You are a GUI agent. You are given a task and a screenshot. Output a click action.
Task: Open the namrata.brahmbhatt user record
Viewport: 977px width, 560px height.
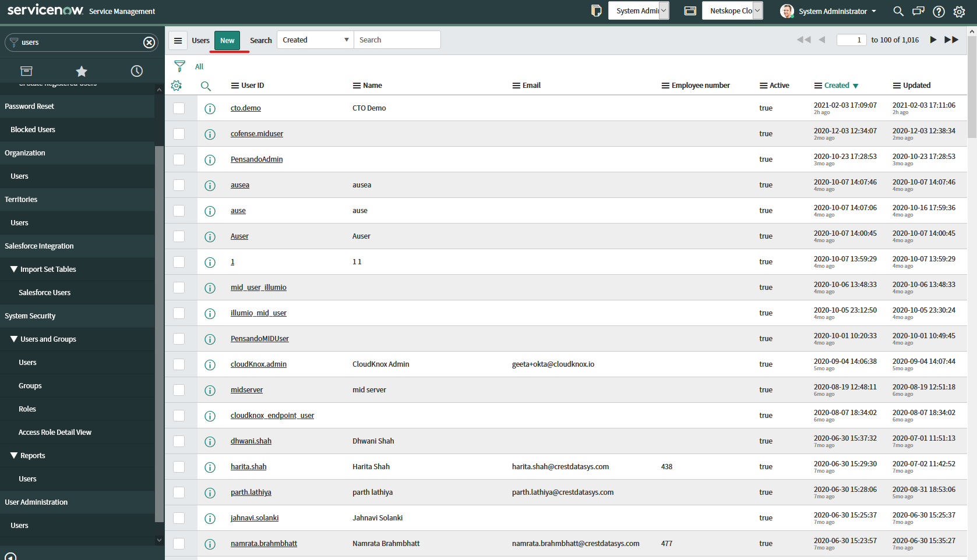click(264, 544)
